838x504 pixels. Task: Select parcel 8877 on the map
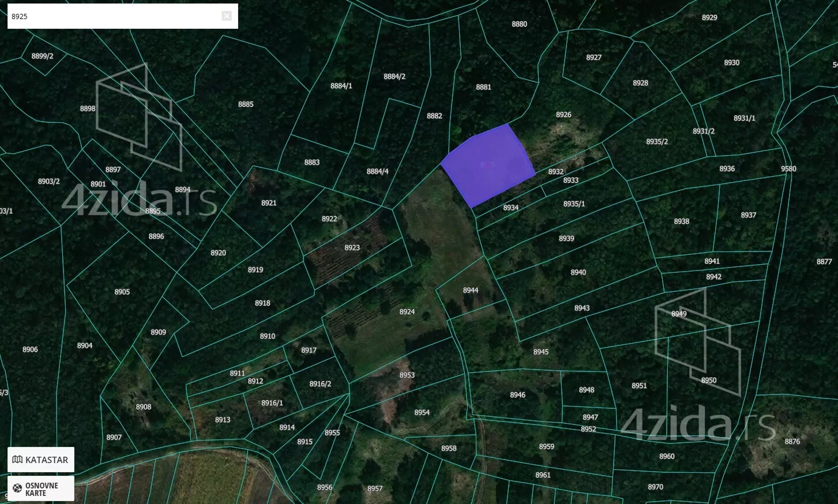[x=824, y=262]
